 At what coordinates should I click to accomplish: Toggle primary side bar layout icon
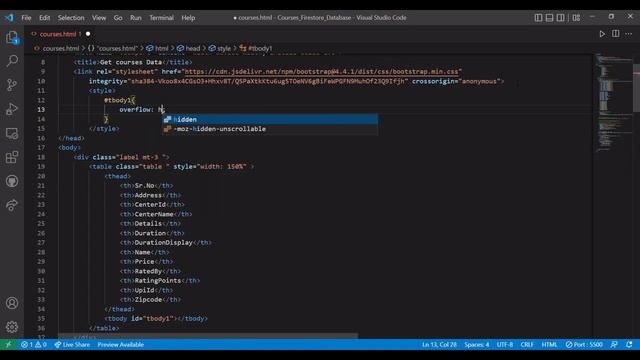click(538, 18)
